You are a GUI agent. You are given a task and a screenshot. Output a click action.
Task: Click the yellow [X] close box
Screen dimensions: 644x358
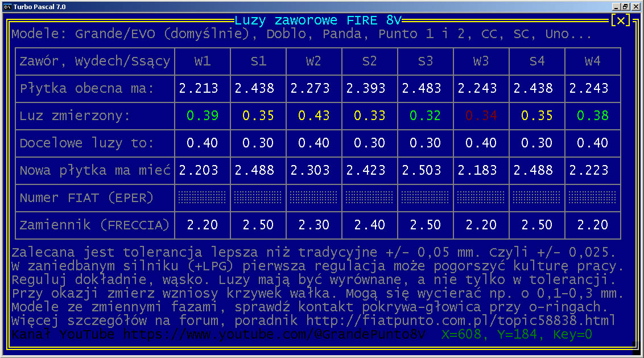point(620,20)
